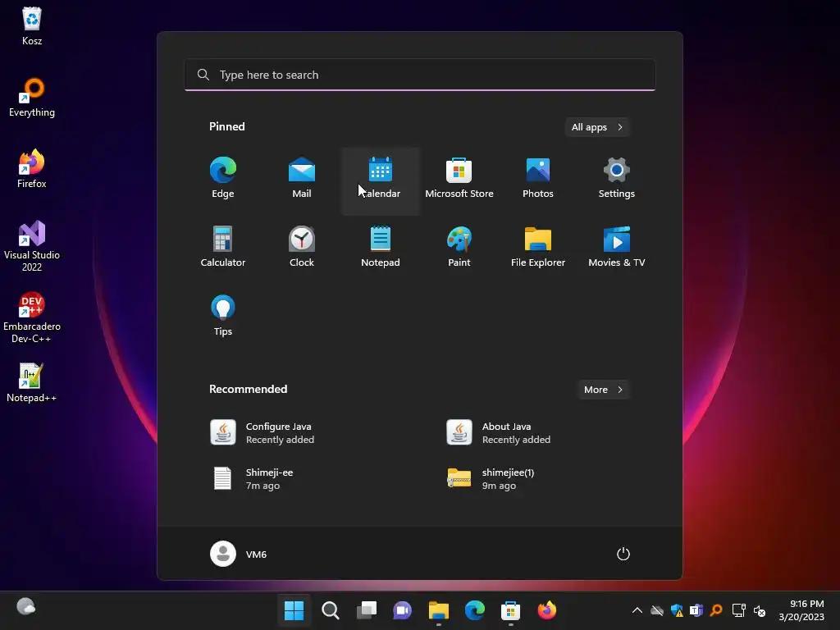Select the Notepad++ desktop shortcut
This screenshot has width=840, height=630.
(x=32, y=382)
